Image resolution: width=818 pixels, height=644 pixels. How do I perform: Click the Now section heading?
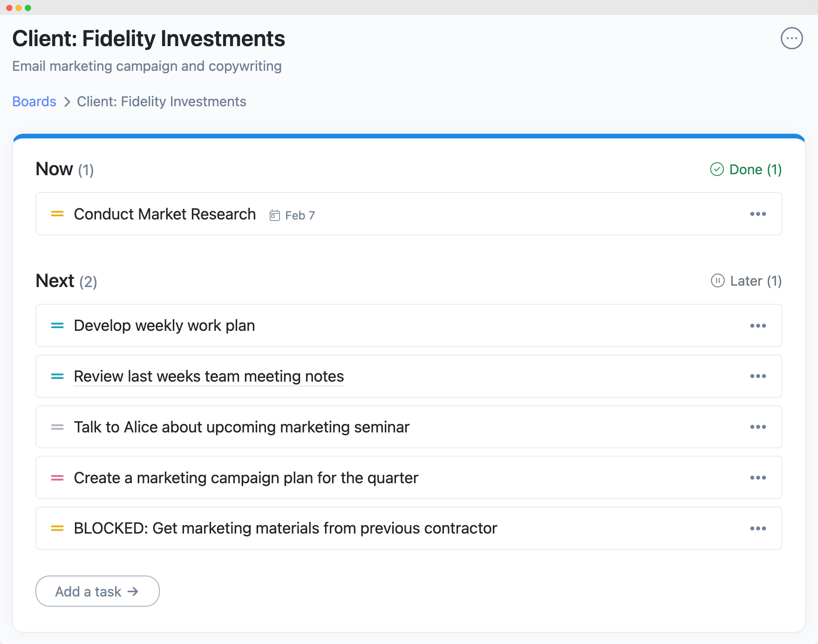tap(55, 169)
